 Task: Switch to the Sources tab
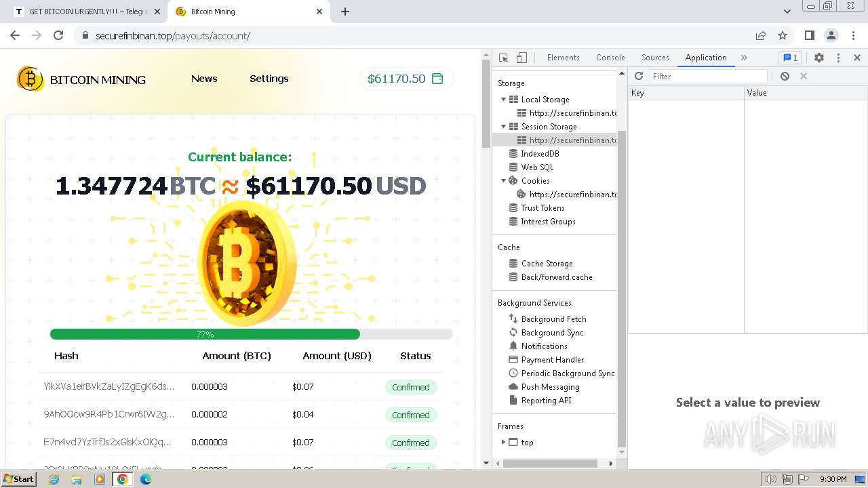pyautogui.click(x=655, y=58)
